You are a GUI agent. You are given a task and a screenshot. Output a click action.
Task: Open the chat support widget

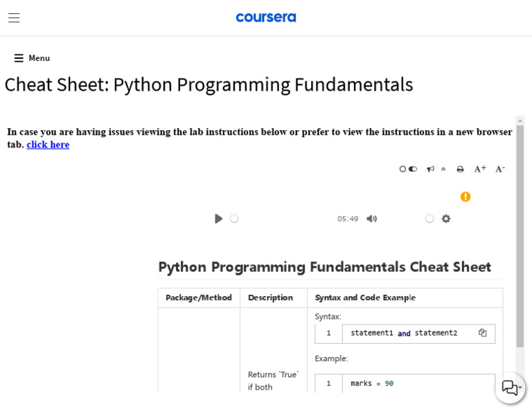(510, 387)
